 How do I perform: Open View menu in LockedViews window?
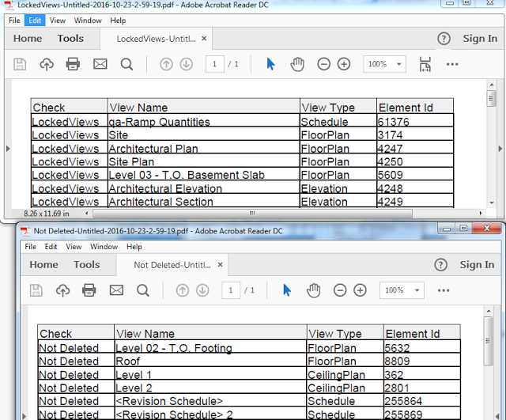click(58, 21)
